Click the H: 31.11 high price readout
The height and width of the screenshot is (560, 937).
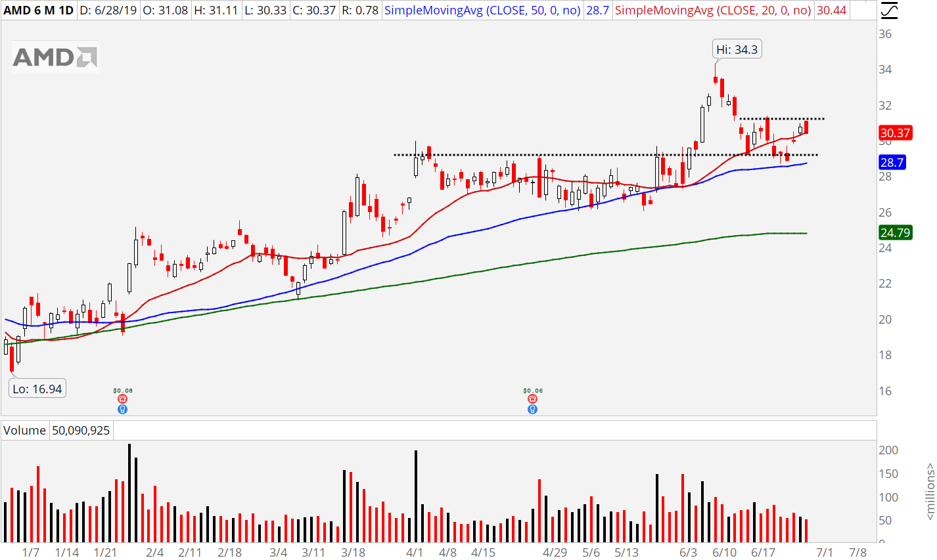(216, 11)
